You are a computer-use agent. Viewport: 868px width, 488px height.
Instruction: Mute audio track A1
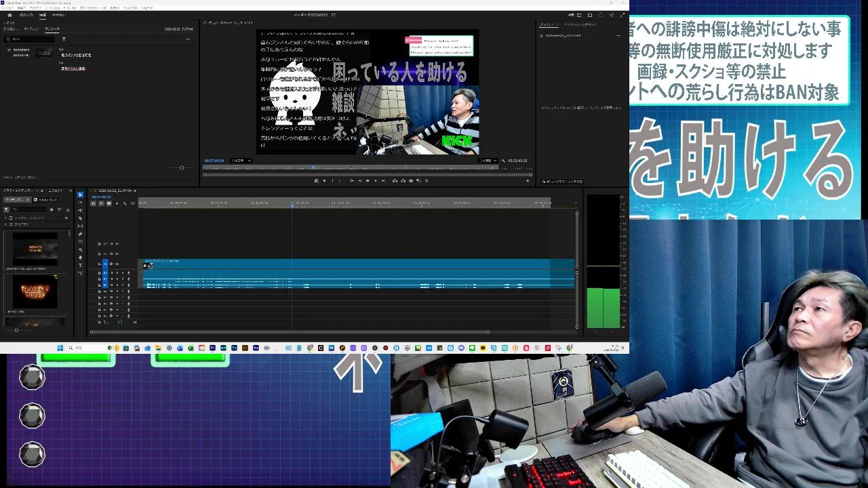(x=117, y=273)
